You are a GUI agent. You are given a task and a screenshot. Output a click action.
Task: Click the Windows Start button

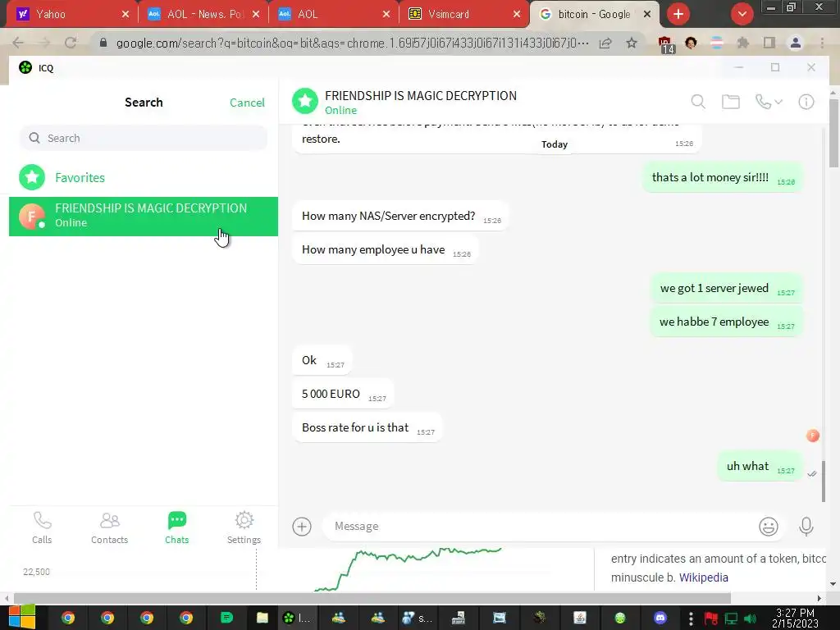[x=22, y=618]
